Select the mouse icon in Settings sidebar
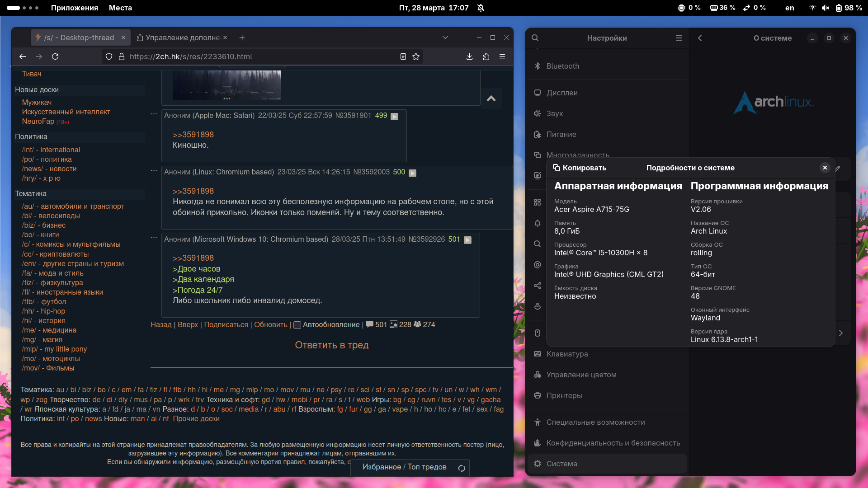The height and width of the screenshot is (488, 868). pos(537,333)
